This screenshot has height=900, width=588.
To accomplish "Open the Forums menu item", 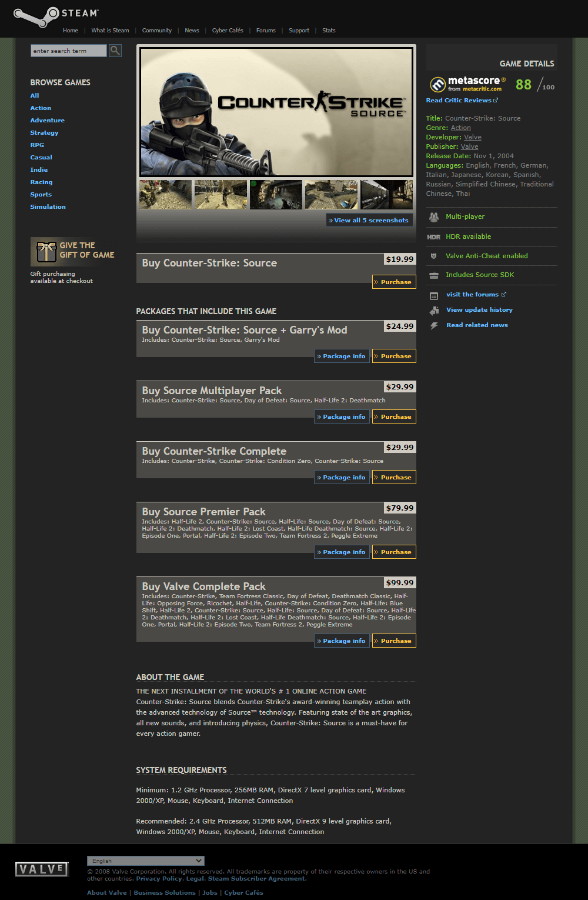I will [266, 31].
